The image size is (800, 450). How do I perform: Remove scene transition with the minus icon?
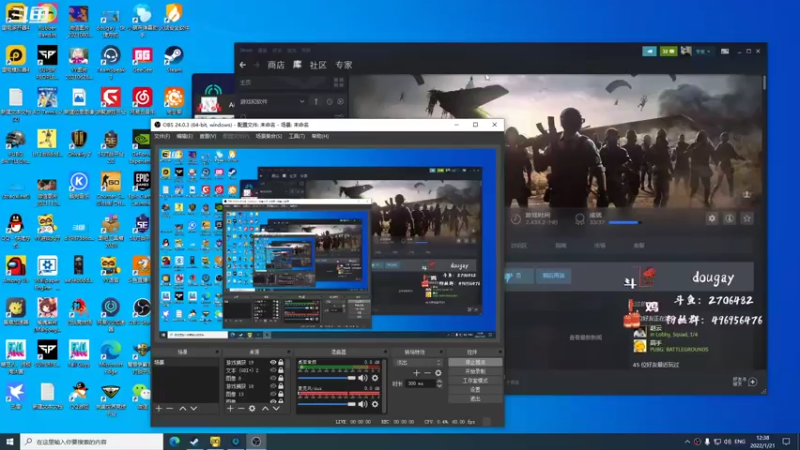tap(428, 373)
